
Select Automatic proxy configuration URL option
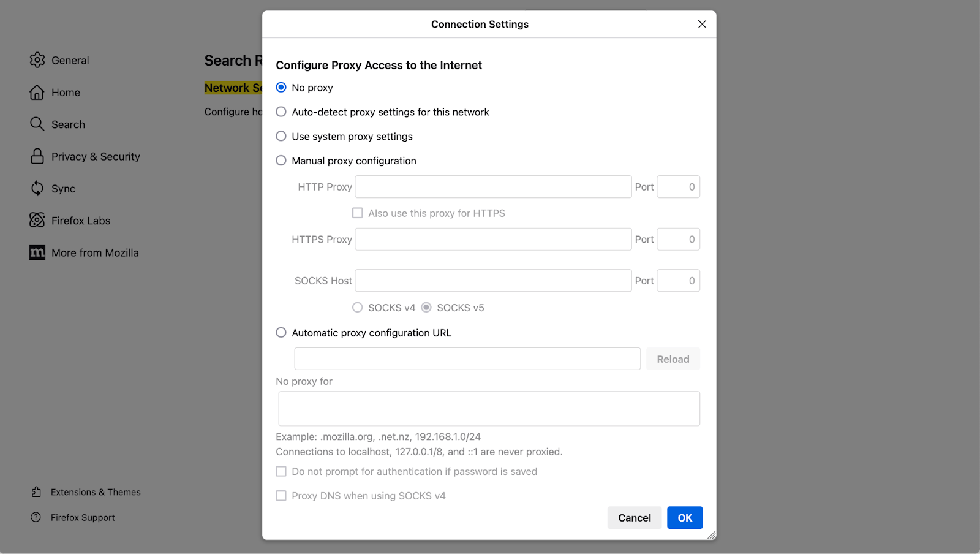click(281, 333)
